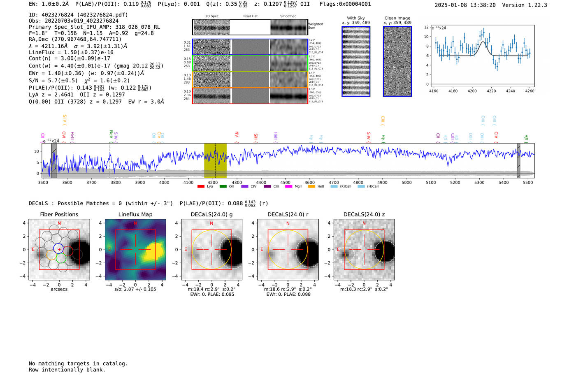Open the DECaLS(24.0) g image

click(x=211, y=250)
